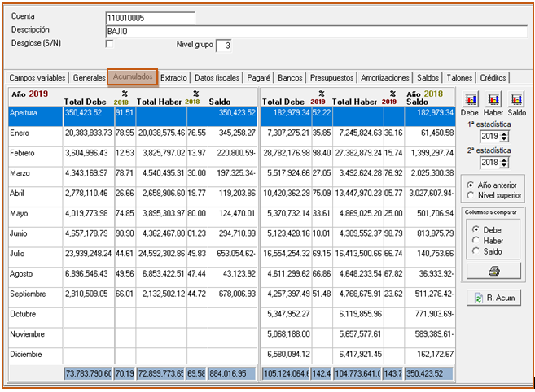
Task: Select the Diciembre row label
Action: [26, 354]
